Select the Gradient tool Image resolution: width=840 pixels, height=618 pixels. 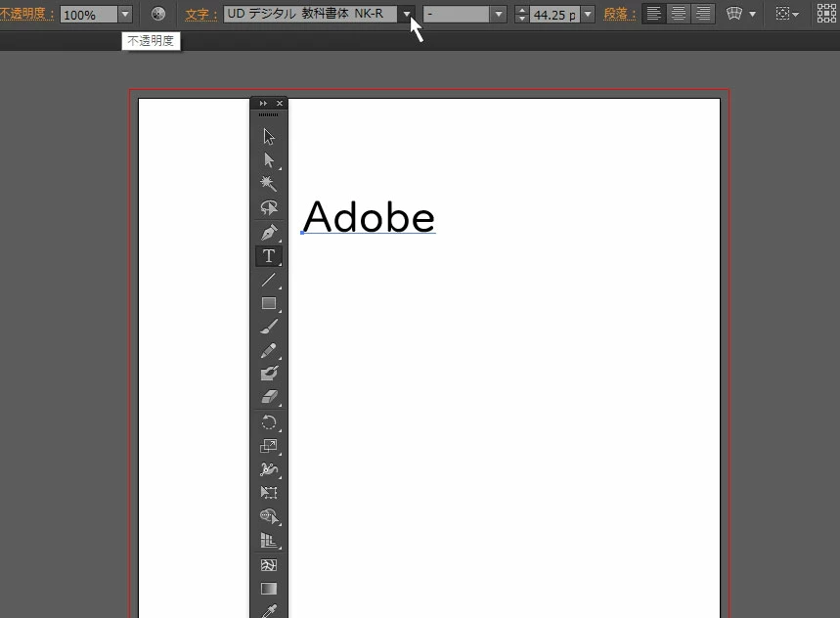[x=269, y=589]
